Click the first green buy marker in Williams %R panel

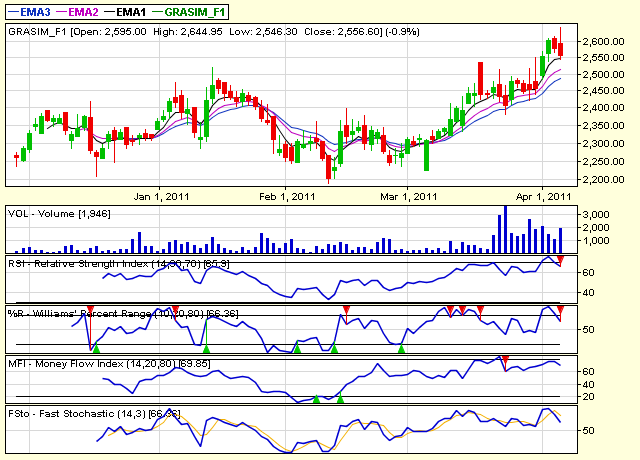click(x=96, y=348)
